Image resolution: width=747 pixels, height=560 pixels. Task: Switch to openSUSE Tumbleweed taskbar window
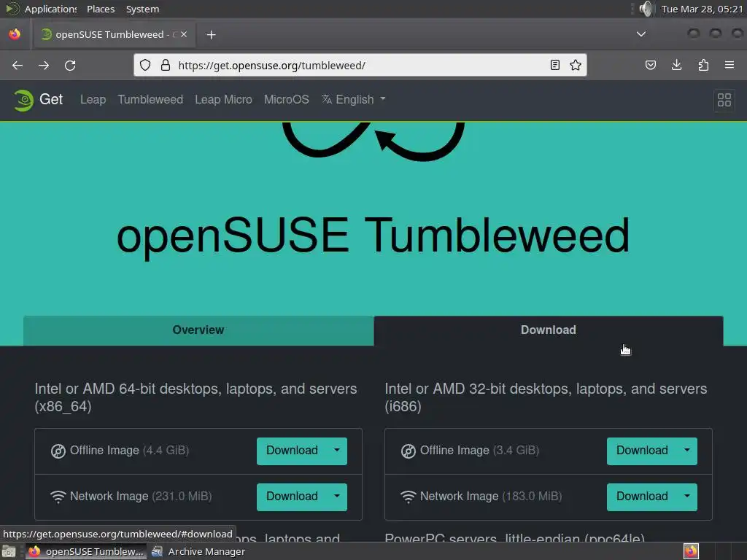[86, 551]
